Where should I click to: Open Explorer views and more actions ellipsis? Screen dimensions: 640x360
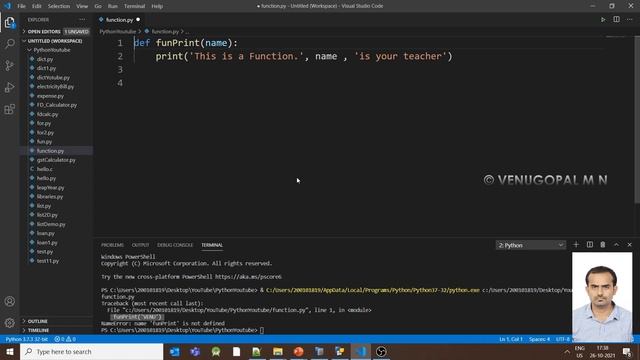(82, 20)
